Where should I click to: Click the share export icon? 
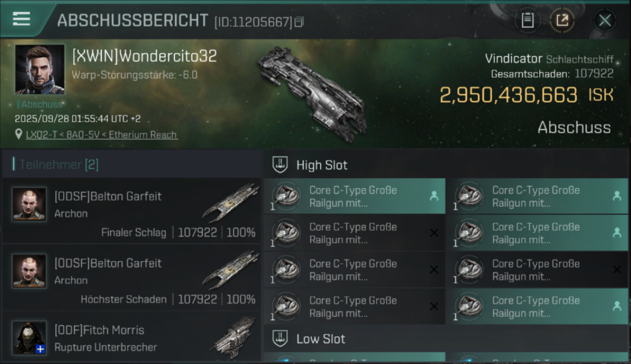coord(562,20)
